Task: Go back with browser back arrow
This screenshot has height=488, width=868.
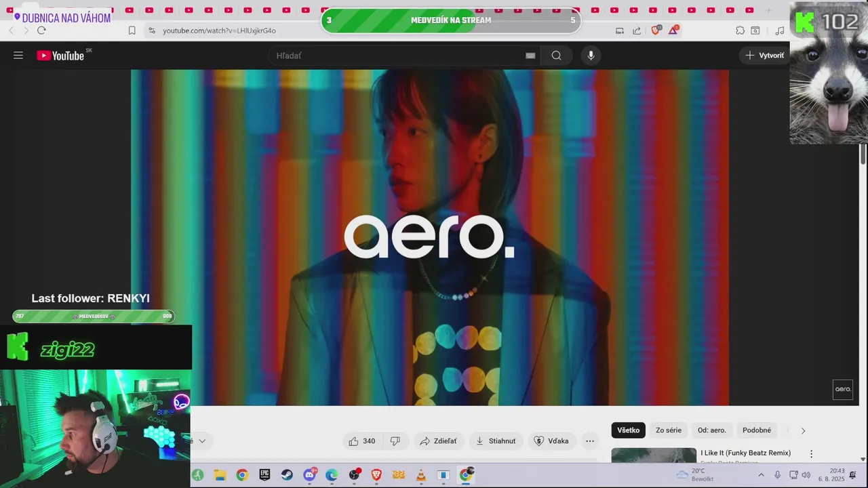Action: tap(12, 30)
